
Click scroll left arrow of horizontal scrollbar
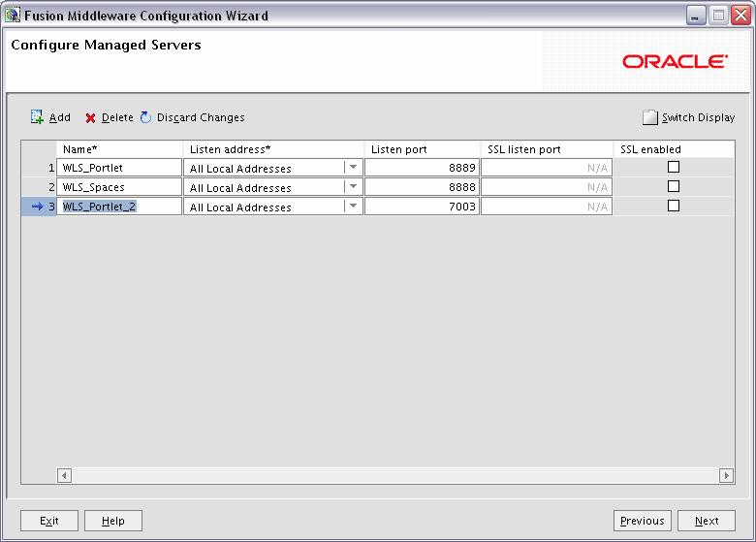[64, 475]
